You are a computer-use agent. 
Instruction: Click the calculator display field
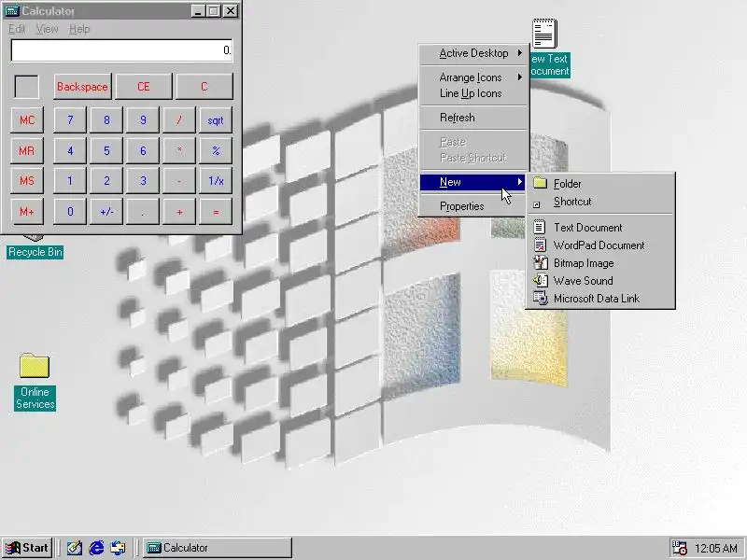(x=121, y=50)
